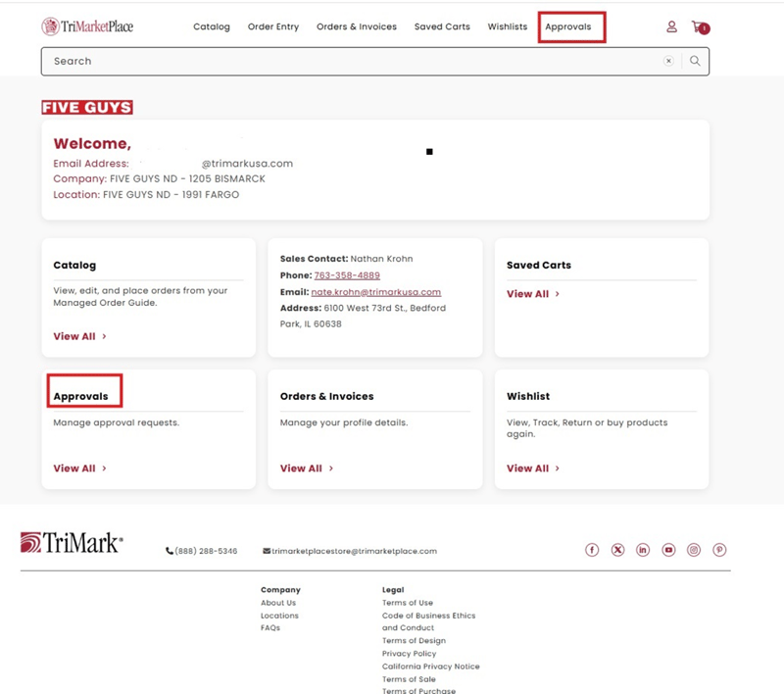Open the Pinterest social icon
Screen dimensions: 784x694
click(x=719, y=550)
